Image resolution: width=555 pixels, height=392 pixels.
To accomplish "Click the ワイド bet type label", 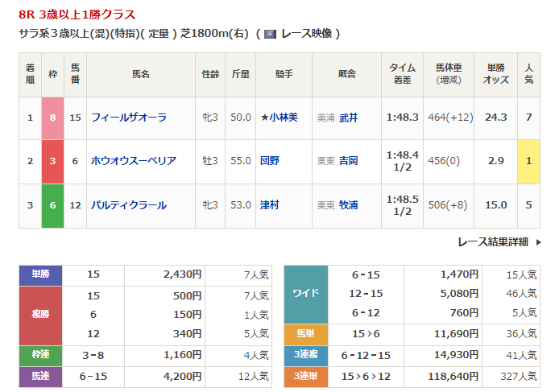I will (306, 295).
